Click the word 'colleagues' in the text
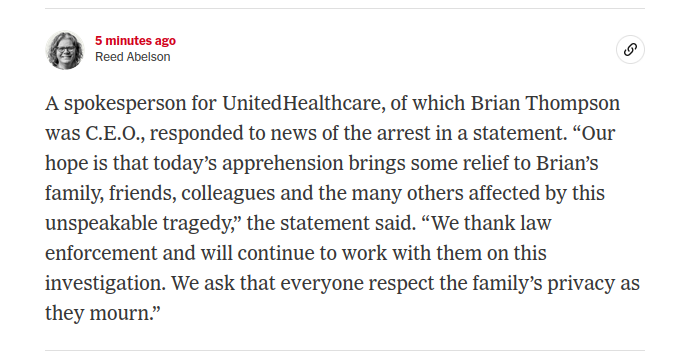The width and height of the screenshot is (678, 363). (x=228, y=193)
